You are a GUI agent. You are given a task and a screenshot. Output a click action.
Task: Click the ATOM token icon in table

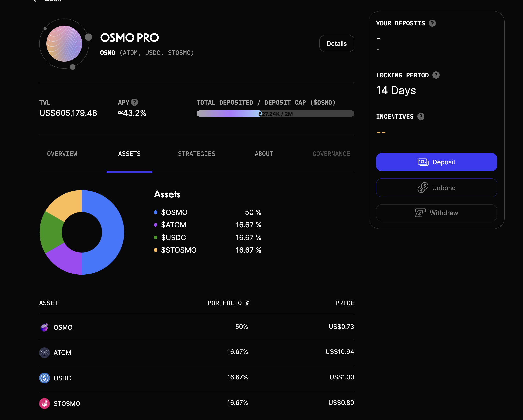click(x=44, y=353)
